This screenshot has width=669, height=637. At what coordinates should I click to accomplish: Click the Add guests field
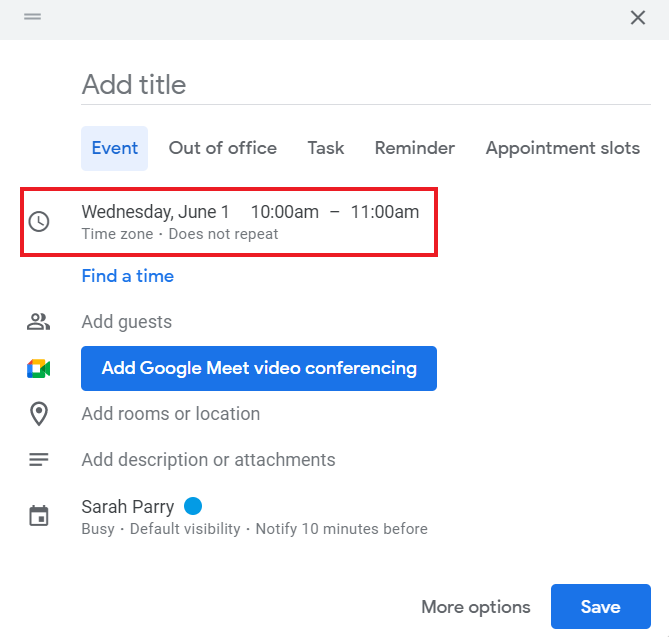pos(127,322)
